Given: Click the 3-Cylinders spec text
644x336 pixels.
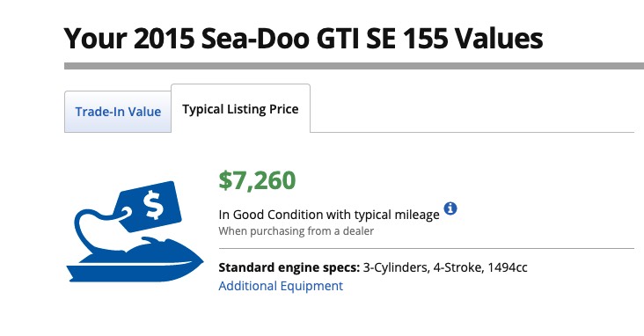Looking at the screenshot, I should click(x=396, y=267).
